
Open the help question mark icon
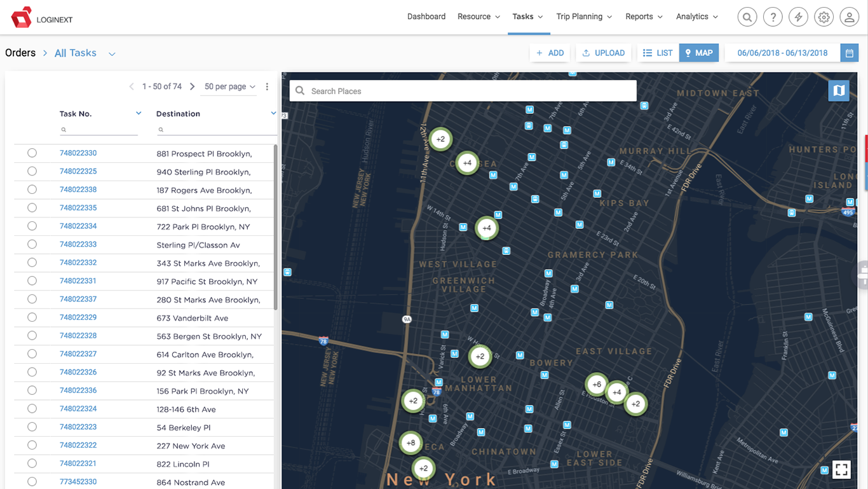(x=773, y=17)
